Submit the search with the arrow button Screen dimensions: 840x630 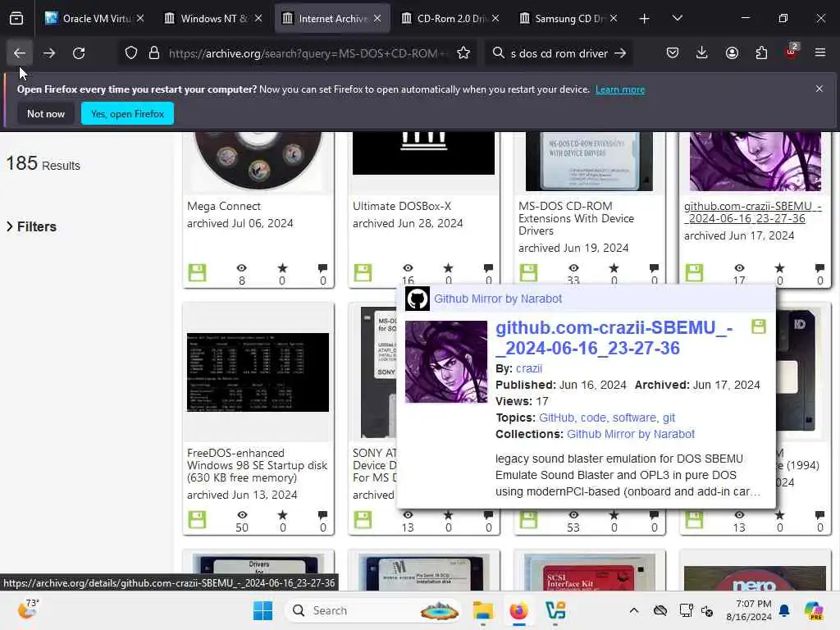click(620, 53)
